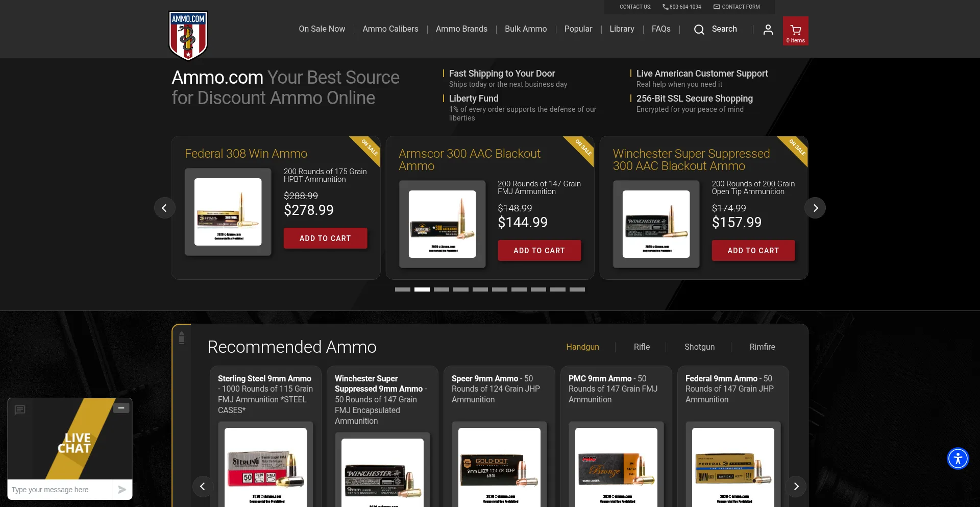Select the active second carousel slide indicator
The height and width of the screenshot is (507, 980).
[422, 289]
